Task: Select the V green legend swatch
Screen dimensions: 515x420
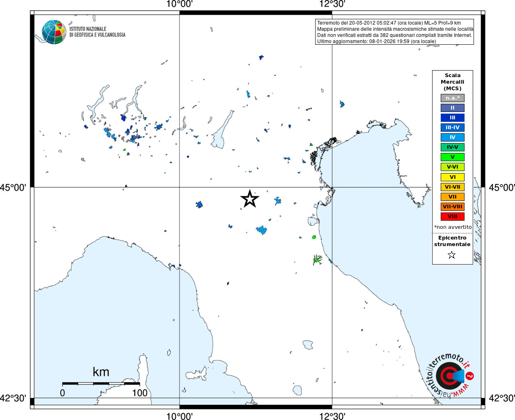Action: pos(453,157)
